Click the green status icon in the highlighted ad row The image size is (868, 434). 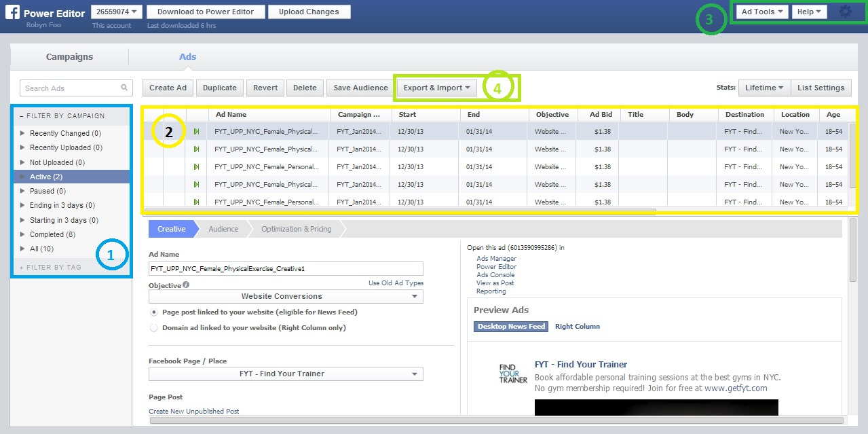click(196, 132)
